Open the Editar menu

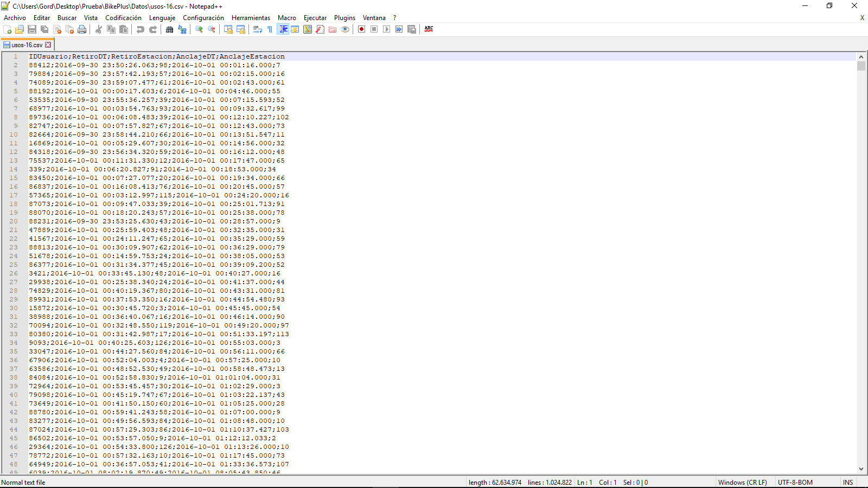click(x=42, y=18)
